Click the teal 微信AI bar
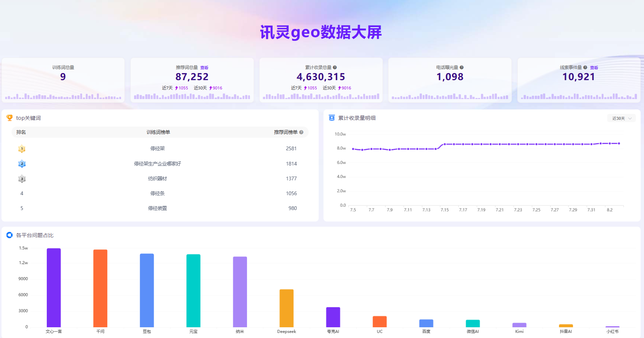644x338 pixels. pos(473,324)
